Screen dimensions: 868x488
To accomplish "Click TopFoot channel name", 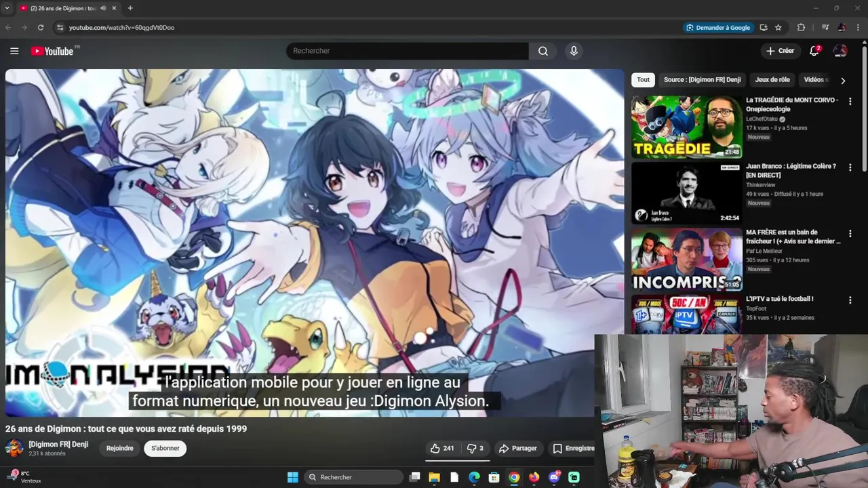I will click(756, 309).
